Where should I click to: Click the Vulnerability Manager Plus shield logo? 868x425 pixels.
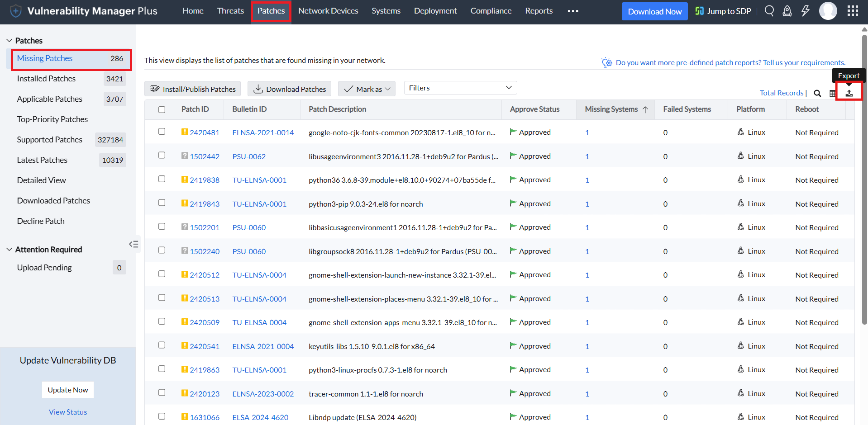(x=16, y=11)
